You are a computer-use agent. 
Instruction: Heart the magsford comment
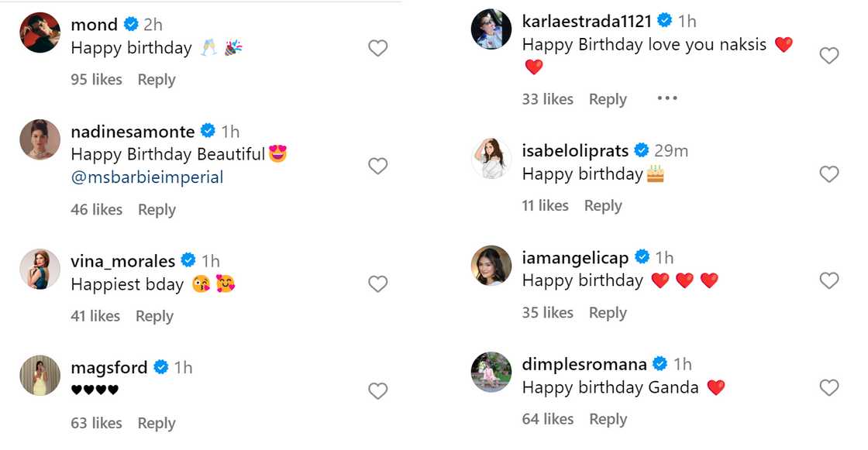click(x=377, y=391)
